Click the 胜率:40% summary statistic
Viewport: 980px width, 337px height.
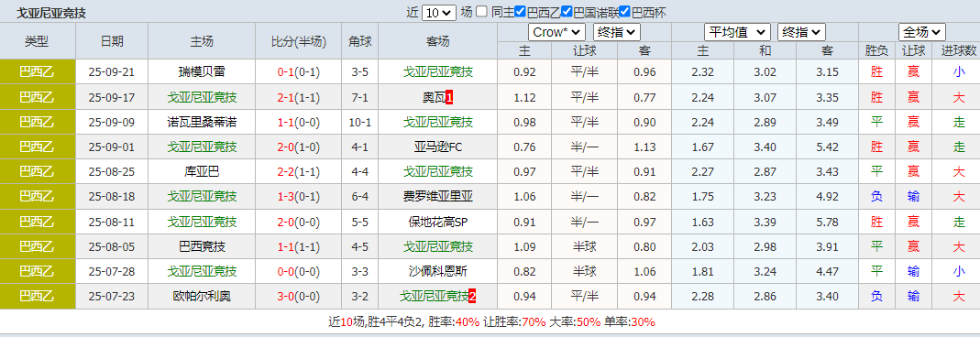pos(455,322)
